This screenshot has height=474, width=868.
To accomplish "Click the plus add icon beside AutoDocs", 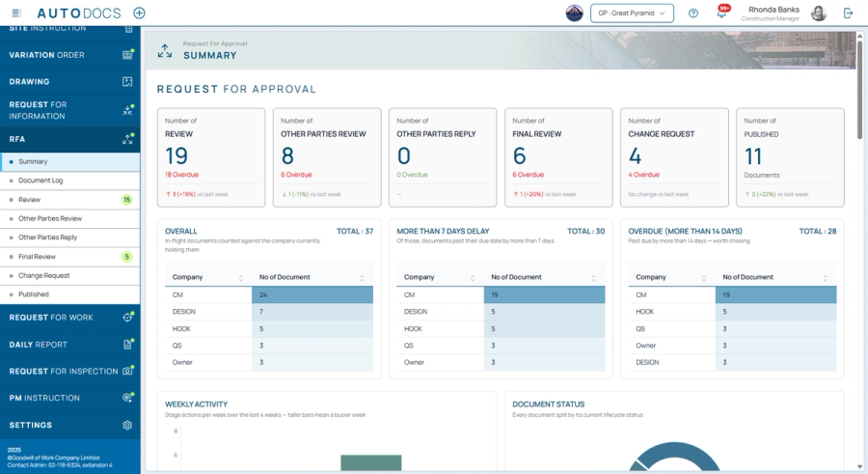I will pos(140,13).
